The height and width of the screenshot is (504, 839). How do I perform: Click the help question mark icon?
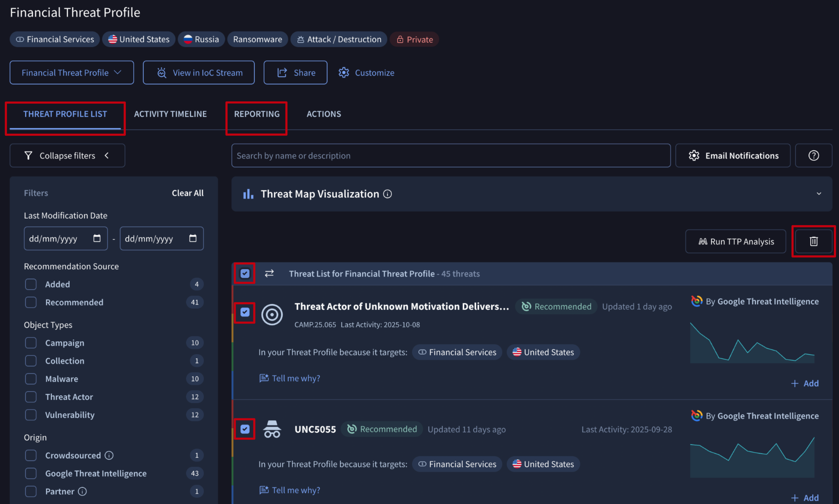click(813, 155)
